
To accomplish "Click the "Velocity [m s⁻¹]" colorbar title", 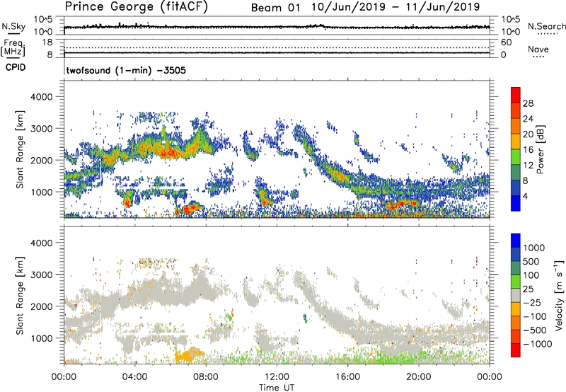I will [x=559, y=294].
